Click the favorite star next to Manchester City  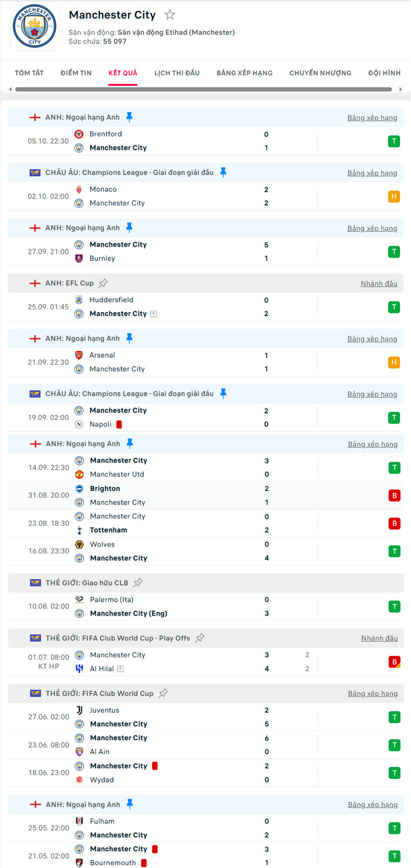(x=170, y=15)
